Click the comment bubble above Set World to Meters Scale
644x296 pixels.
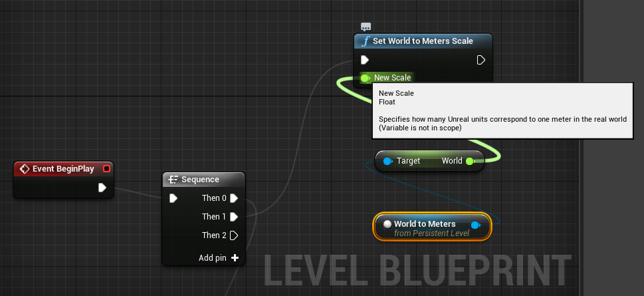[366, 27]
